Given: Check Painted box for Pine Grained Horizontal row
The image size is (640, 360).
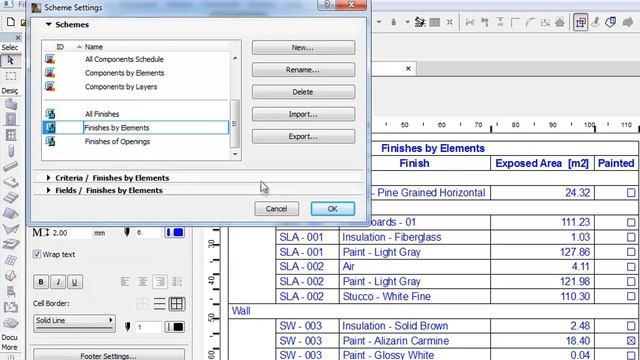Looking at the screenshot, I should (631, 193).
